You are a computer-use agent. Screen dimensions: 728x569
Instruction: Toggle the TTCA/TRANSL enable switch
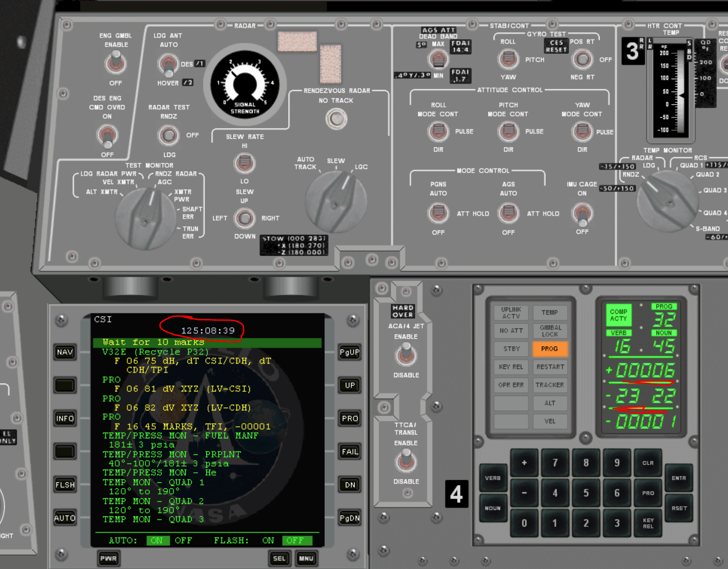pyautogui.click(x=406, y=461)
